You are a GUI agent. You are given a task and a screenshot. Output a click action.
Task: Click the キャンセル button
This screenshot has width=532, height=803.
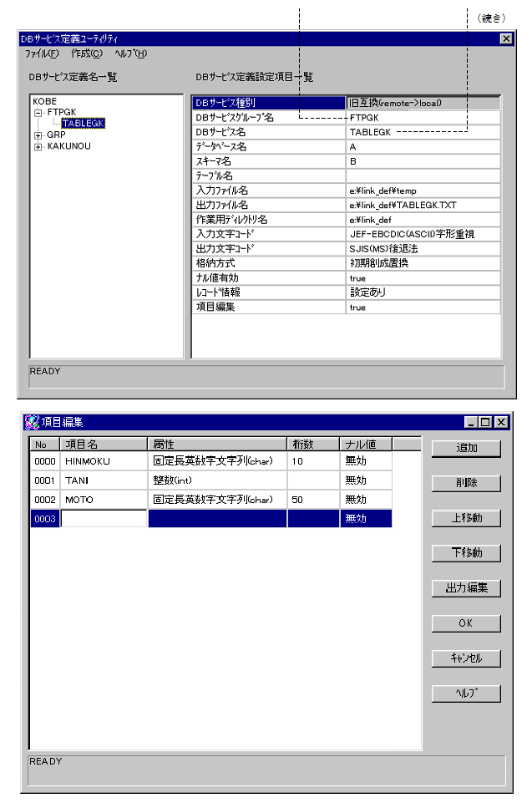[x=466, y=658]
